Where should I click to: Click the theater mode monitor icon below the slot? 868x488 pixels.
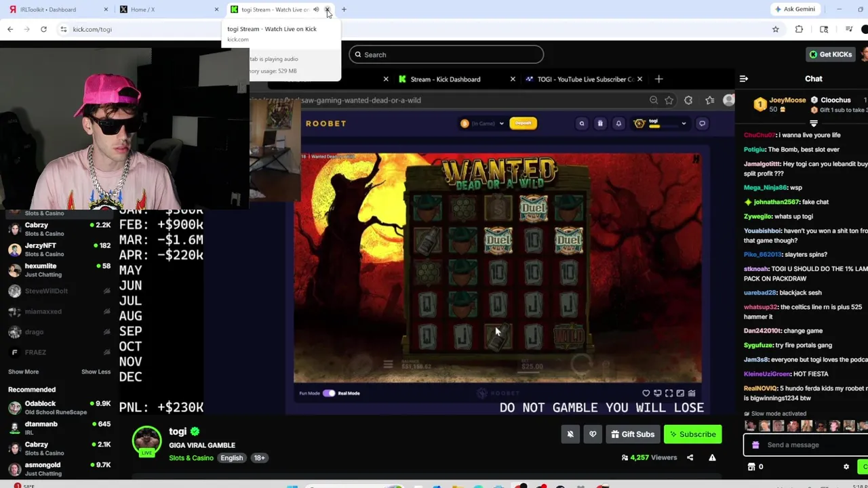(x=657, y=393)
